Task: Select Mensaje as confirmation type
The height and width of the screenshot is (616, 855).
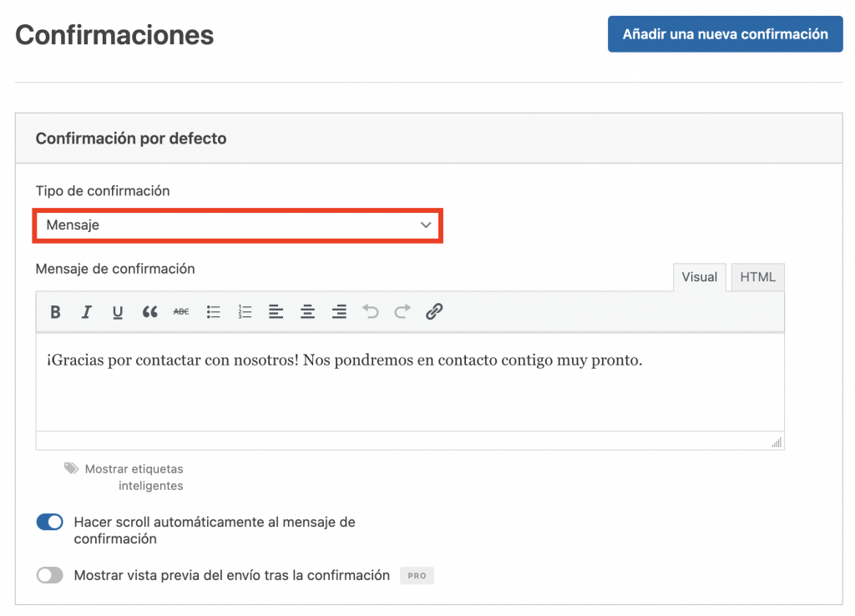Action: click(238, 225)
